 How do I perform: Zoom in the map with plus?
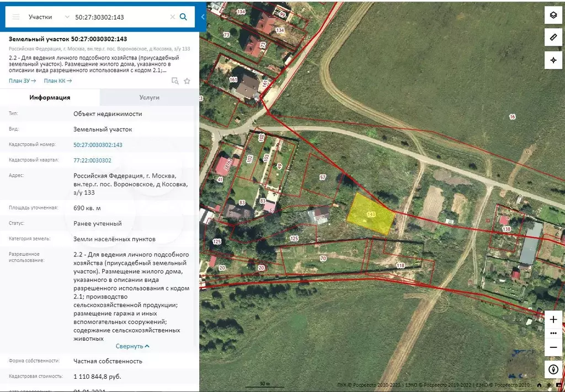tap(553, 319)
